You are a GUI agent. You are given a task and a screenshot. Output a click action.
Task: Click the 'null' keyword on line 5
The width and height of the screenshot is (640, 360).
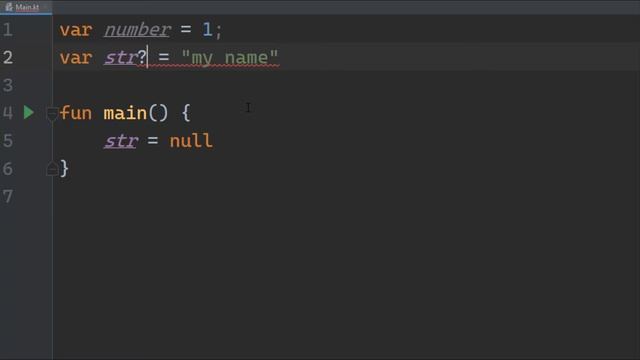pyautogui.click(x=191, y=141)
